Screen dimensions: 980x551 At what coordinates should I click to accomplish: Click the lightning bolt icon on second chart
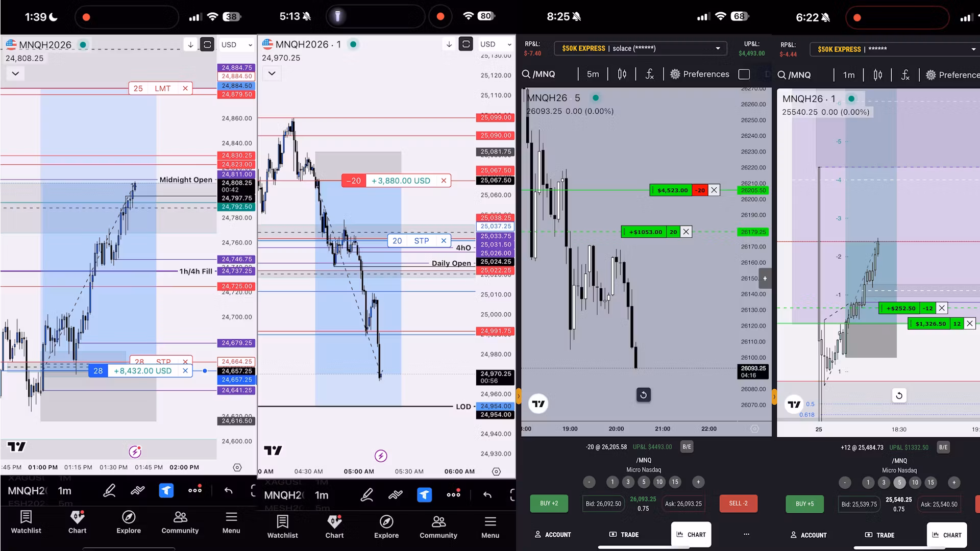(x=381, y=456)
